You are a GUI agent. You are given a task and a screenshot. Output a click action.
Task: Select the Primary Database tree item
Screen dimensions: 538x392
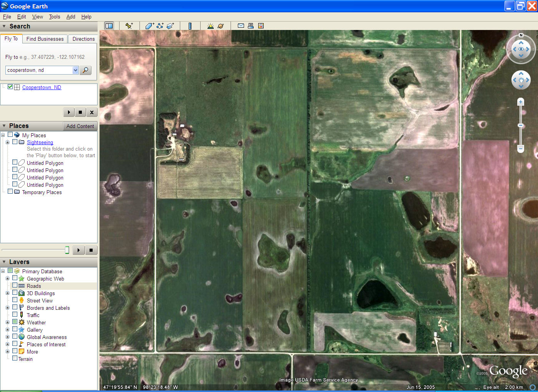pos(42,271)
